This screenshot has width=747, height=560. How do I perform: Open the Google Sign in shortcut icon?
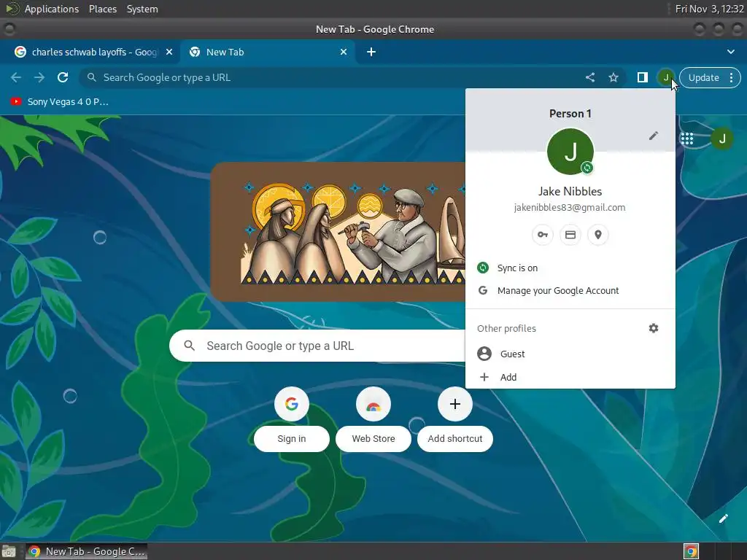pyautogui.click(x=292, y=404)
